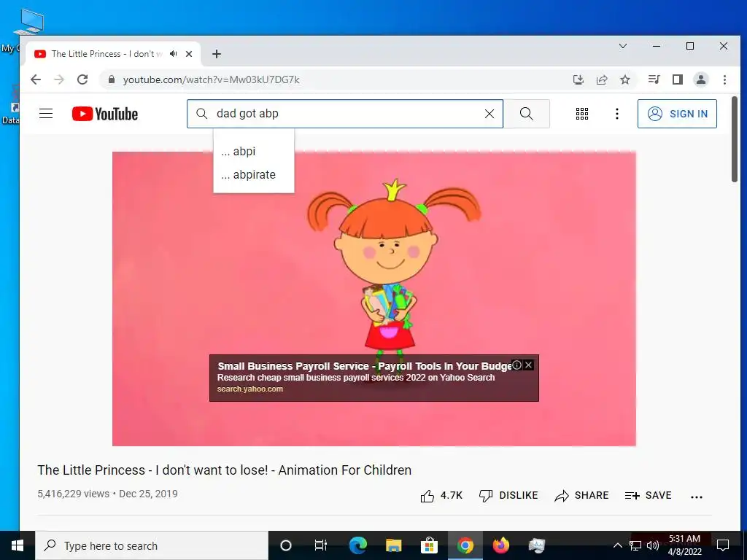Select the 'abpi' search suggestion

click(x=253, y=151)
